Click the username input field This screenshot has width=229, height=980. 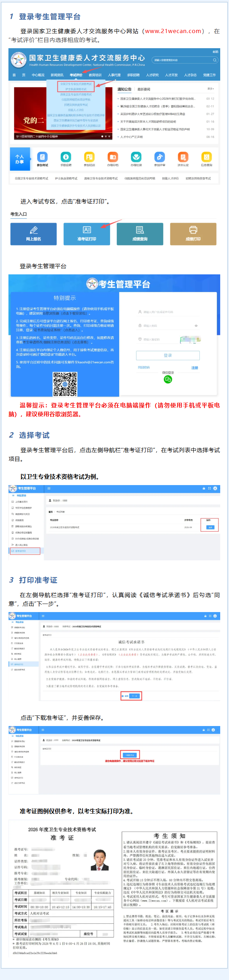tap(168, 312)
